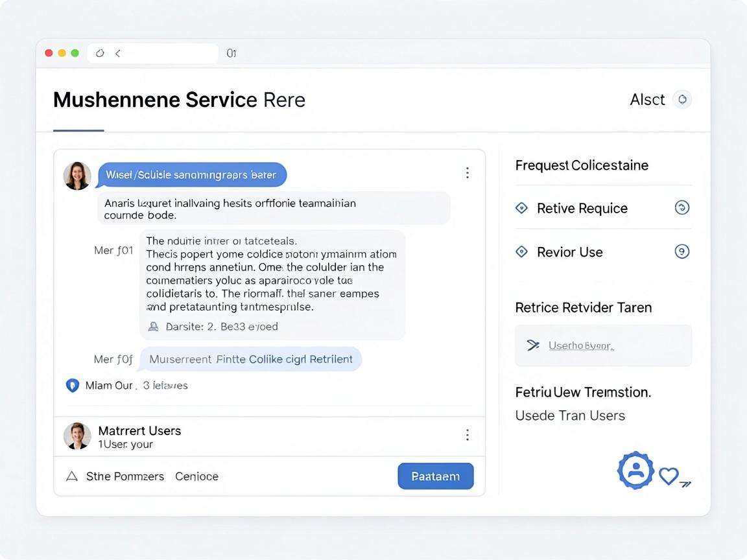
Task: Click the Mer f0f label
Action: click(x=113, y=359)
